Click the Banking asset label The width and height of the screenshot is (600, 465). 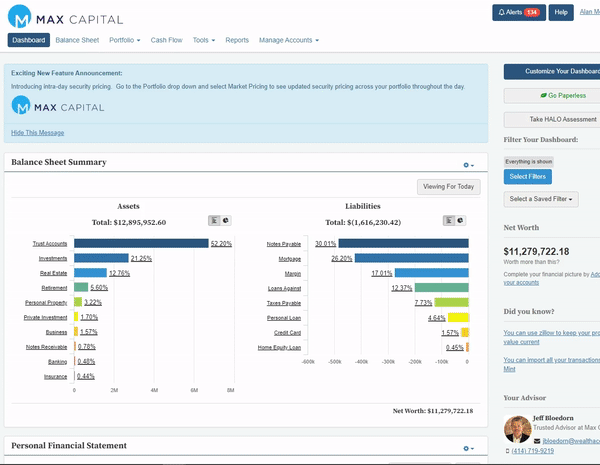pyautogui.click(x=57, y=362)
